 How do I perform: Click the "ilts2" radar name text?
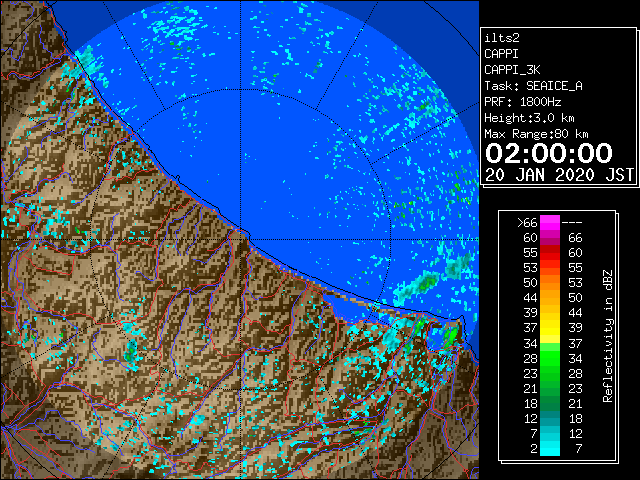502,38
